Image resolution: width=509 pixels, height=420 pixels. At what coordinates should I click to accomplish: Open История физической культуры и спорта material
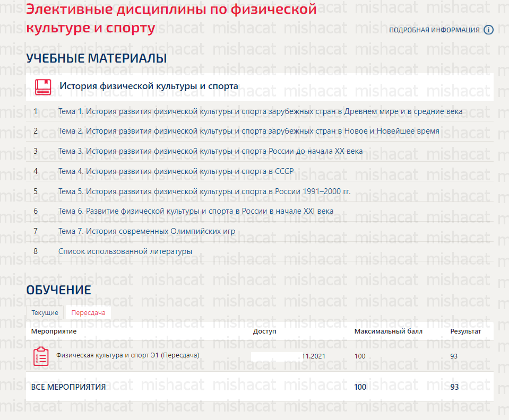[x=149, y=86]
